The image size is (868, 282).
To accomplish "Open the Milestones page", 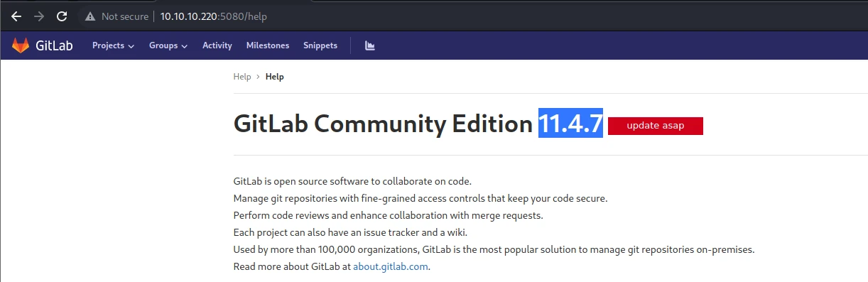I will click(268, 45).
